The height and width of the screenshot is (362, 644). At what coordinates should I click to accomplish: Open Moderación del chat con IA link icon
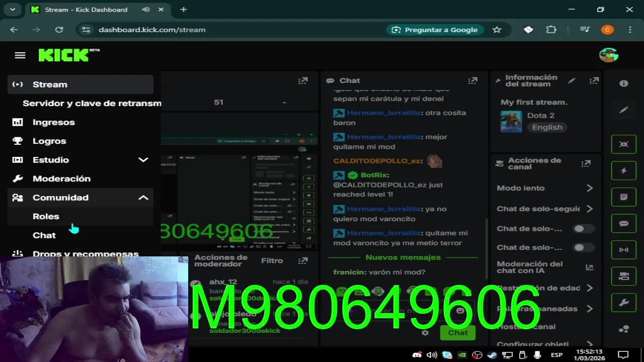(589, 267)
